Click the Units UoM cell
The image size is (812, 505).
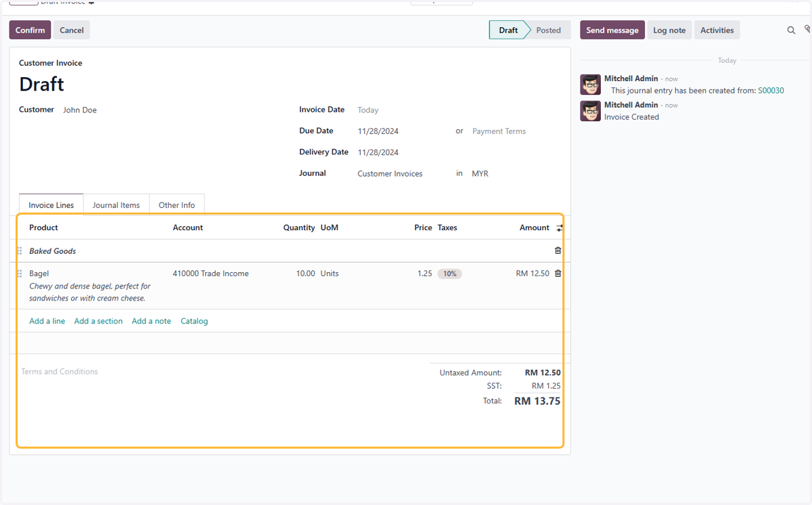tap(330, 273)
